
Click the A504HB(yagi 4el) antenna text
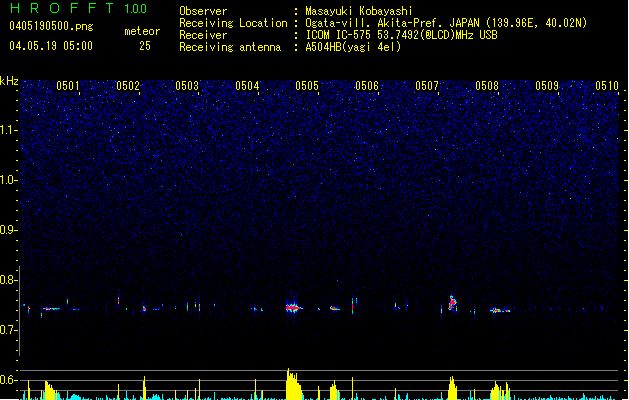coord(353,47)
